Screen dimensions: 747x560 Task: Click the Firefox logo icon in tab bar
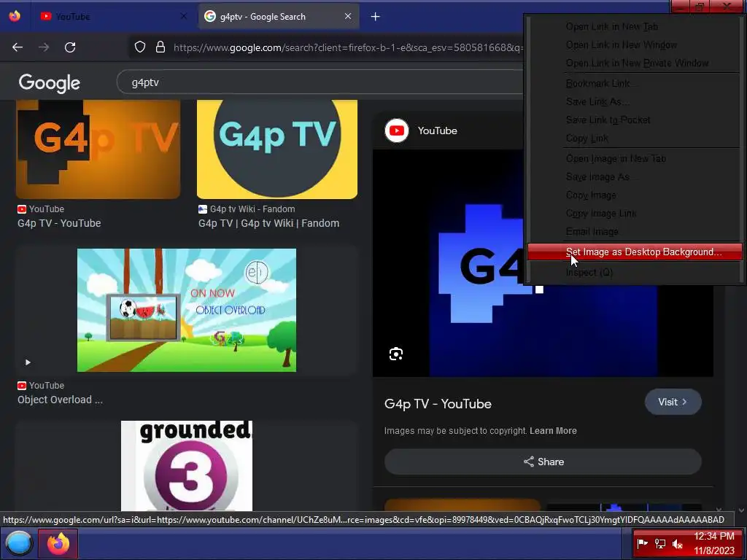[x=15, y=16]
